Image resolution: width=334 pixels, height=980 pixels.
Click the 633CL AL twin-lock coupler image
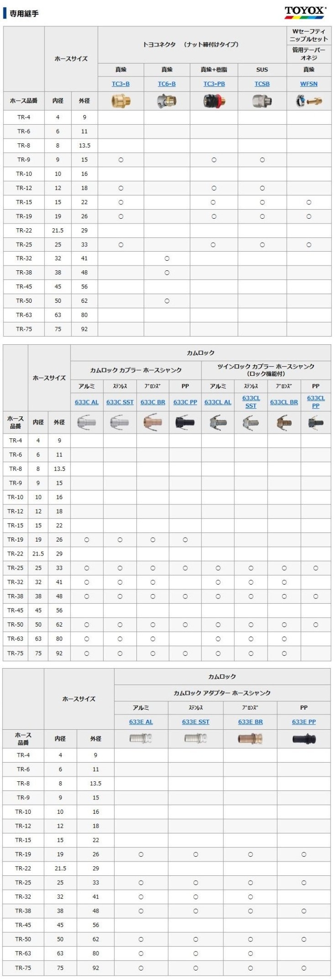[218, 422]
